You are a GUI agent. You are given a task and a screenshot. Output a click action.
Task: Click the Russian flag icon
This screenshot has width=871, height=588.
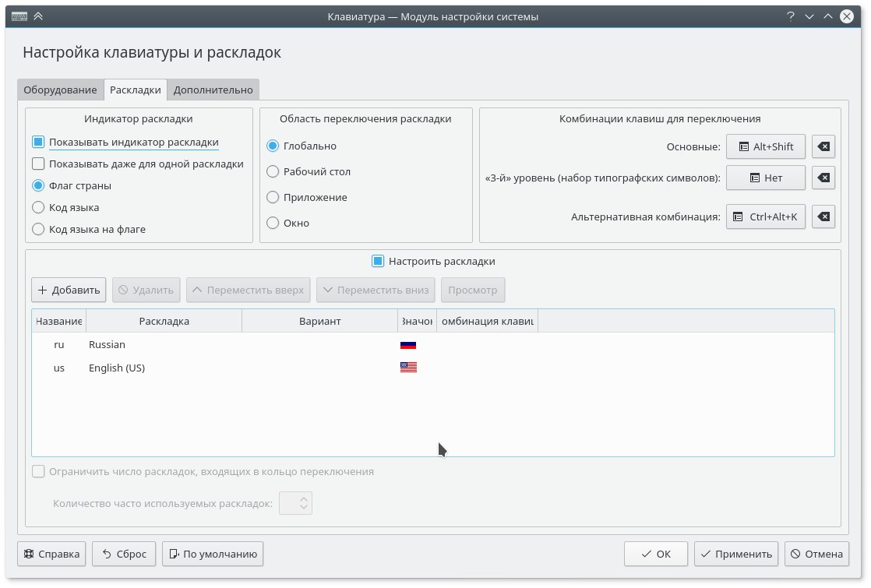(x=408, y=345)
